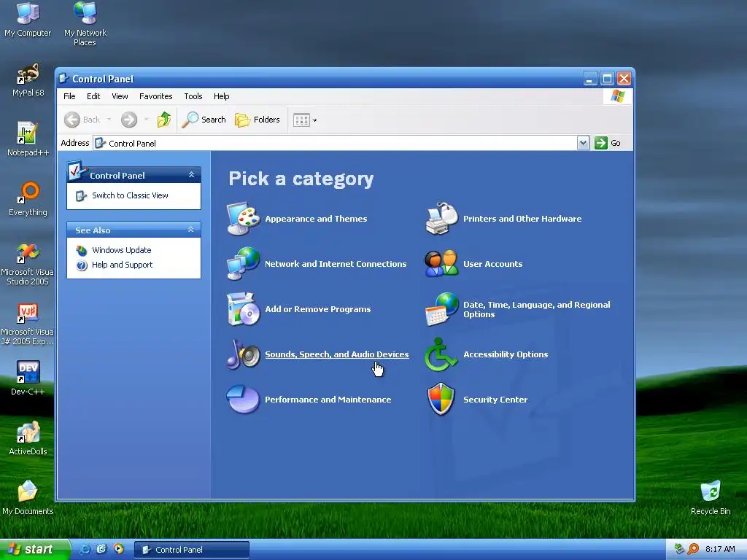Select the Notepad++ desktop shortcut
Screen dimensions: 747x560
(28, 139)
